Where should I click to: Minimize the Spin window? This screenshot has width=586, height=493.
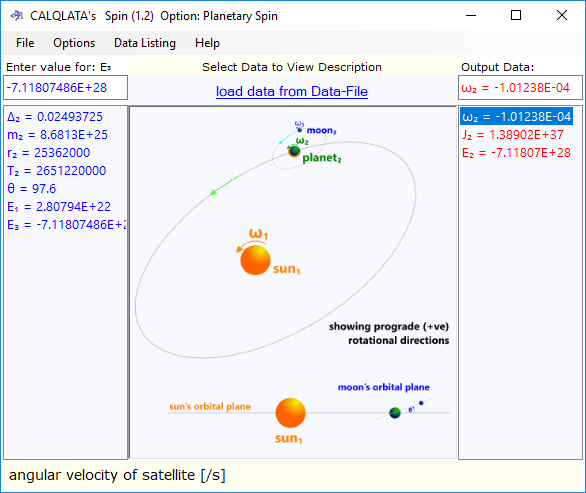click(x=471, y=15)
